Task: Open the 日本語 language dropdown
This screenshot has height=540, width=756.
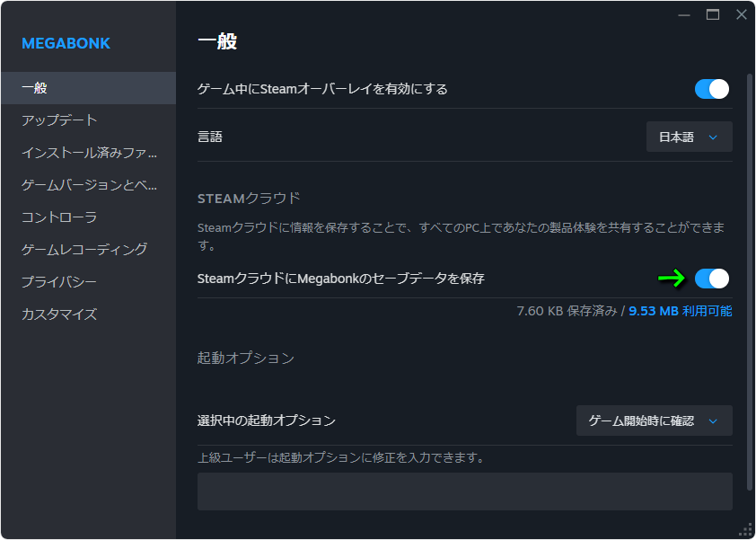Action: (x=689, y=137)
